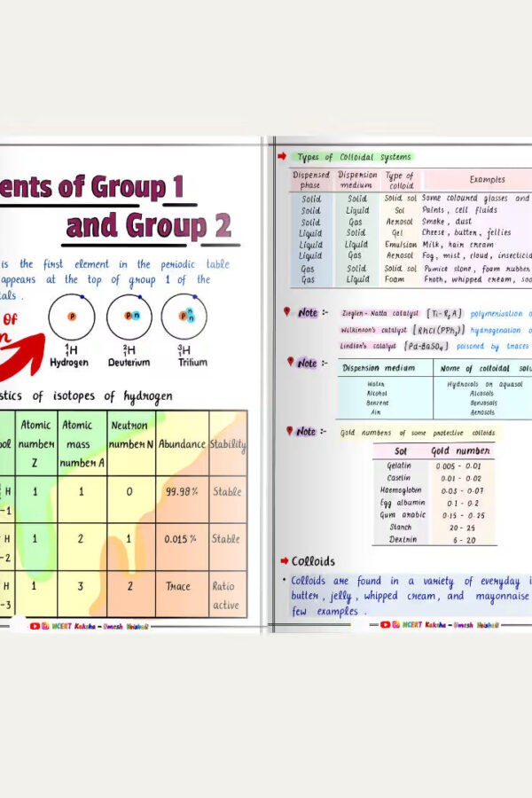532x798 pixels.
Task: Click the 'and Group 2' title text
Action: pyautogui.click(x=149, y=226)
